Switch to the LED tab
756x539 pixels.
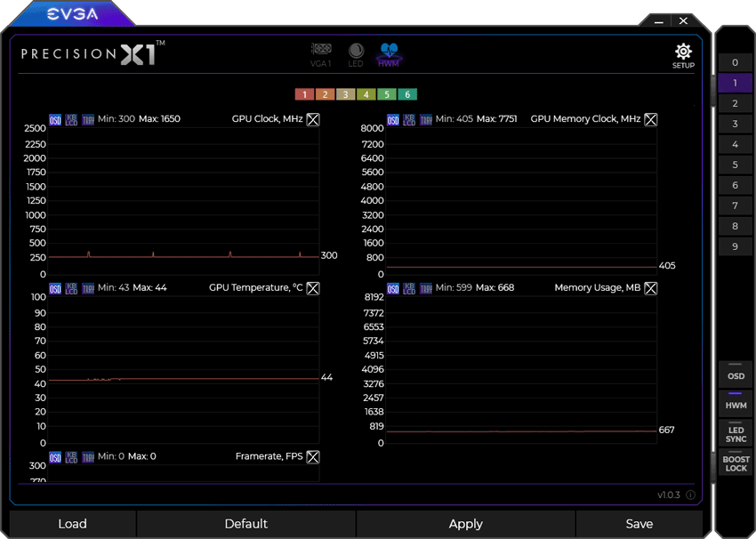[356, 55]
